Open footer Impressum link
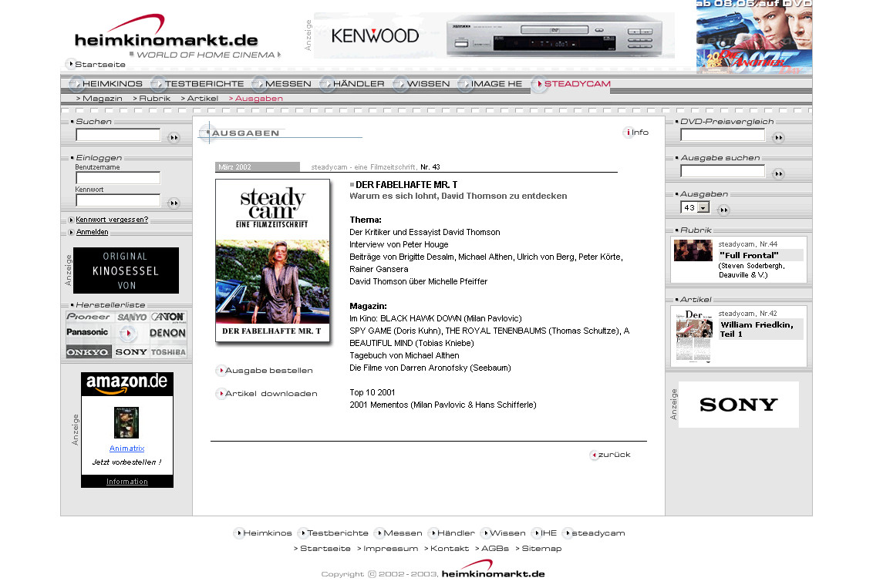Screen dimensions: 873x588 coord(387,549)
